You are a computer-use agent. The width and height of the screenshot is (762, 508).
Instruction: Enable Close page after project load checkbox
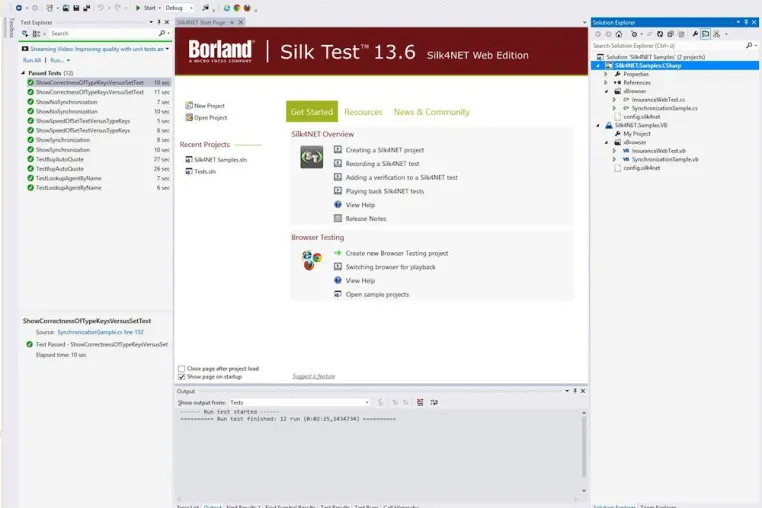(x=181, y=368)
